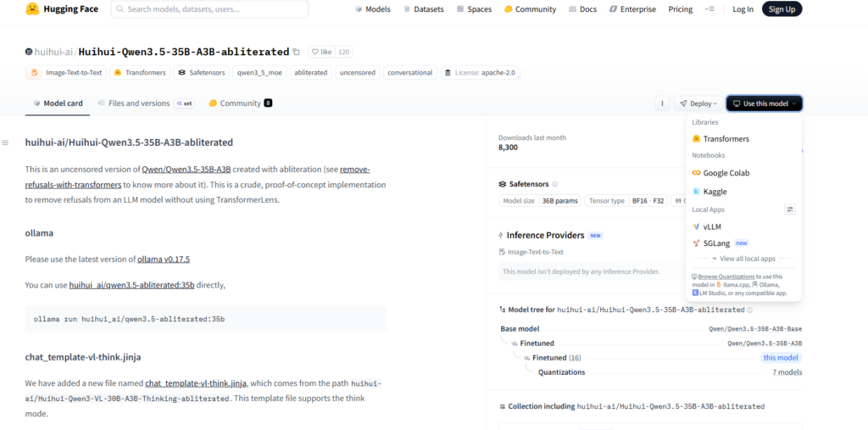Click the like count 120
Viewport: 868px width, 430px height.
point(344,52)
